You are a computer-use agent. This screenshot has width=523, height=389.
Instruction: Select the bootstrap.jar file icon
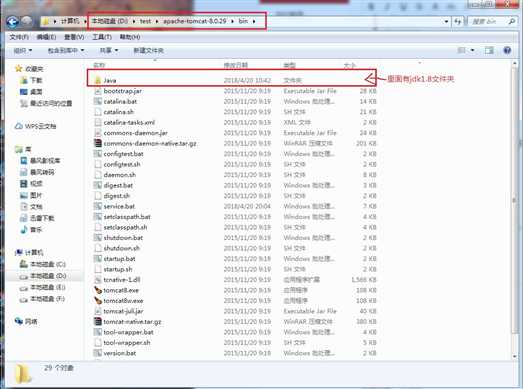(x=98, y=91)
